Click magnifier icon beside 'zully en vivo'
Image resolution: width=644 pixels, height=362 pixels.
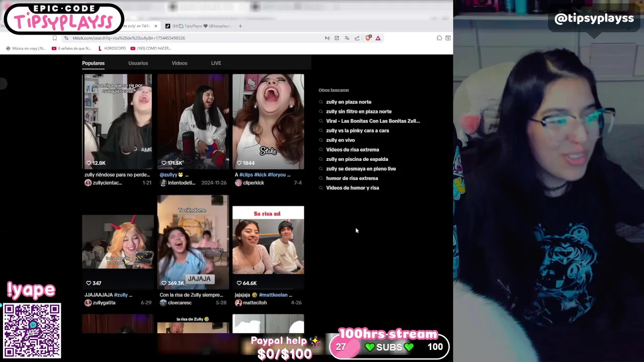pyautogui.click(x=321, y=140)
